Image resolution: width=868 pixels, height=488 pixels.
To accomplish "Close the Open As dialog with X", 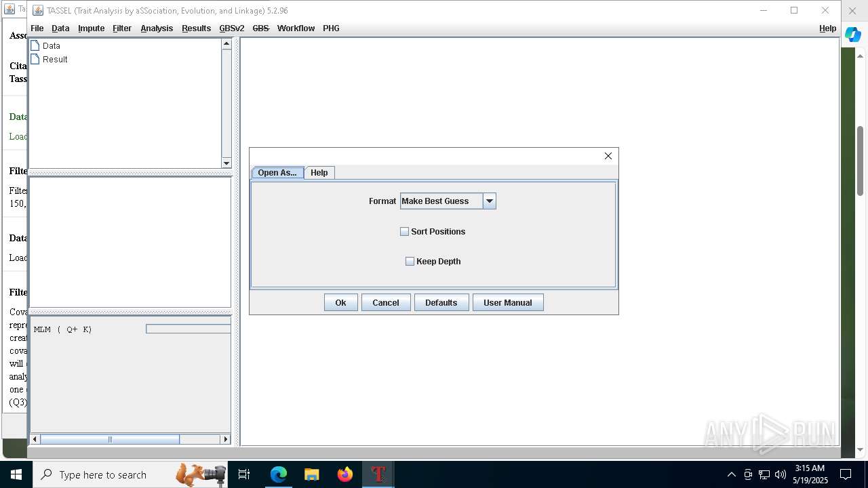I will pos(608,156).
